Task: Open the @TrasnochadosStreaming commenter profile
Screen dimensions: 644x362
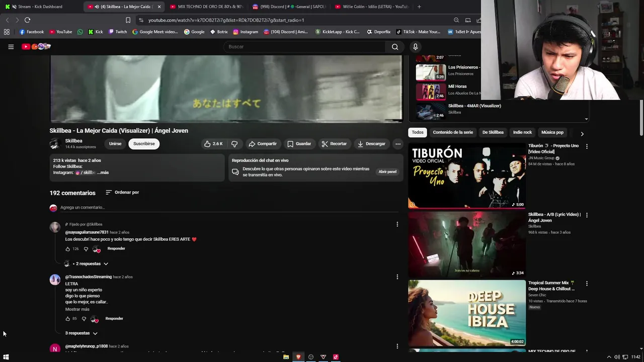Action: (x=89, y=277)
